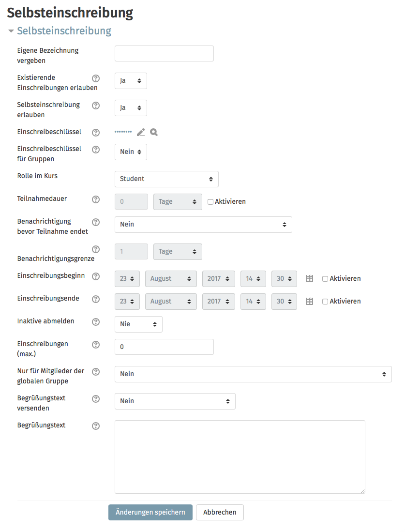Open the Rolle im Kurs dropdown
Screen dimensions: 405x532
pyautogui.click(x=166, y=179)
